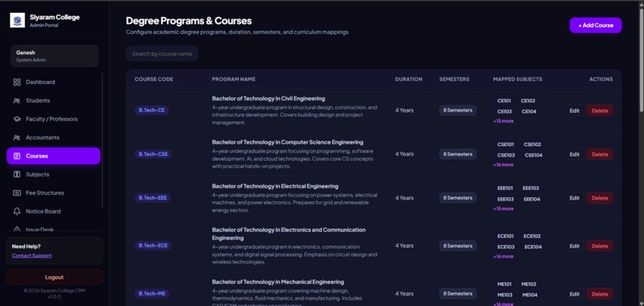This screenshot has height=306, width=644.
Task: Go to the Students section
Action: tap(54, 101)
